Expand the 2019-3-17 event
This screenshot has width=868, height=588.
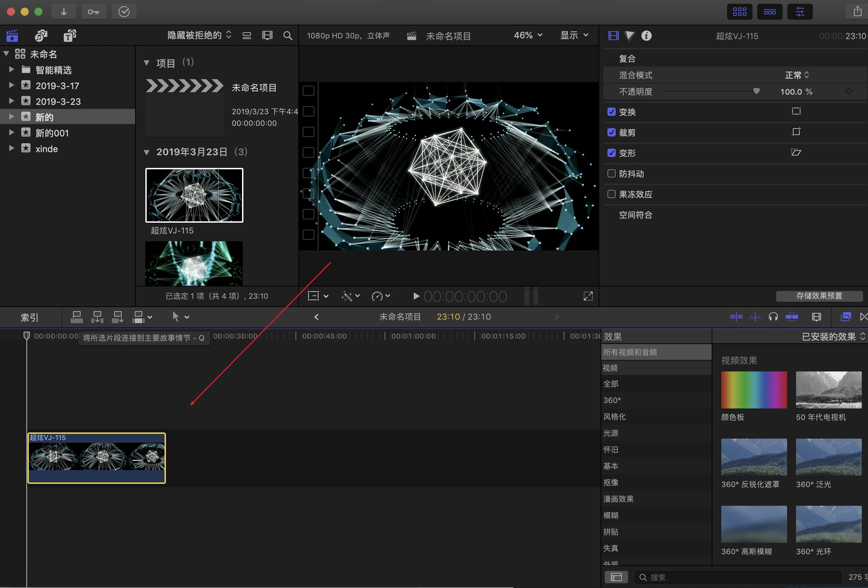click(12, 85)
